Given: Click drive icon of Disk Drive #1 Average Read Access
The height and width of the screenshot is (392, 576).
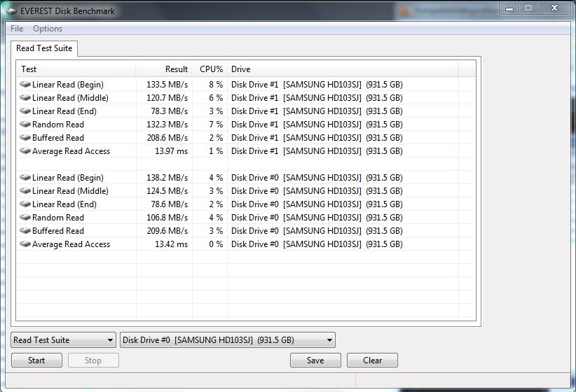Looking at the screenshot, I should (25, 151).
